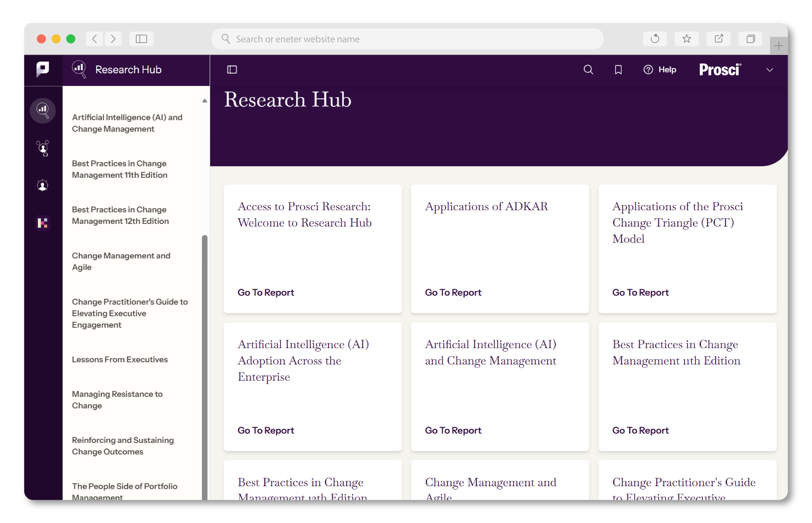Click Best Practices 11th Edition card title
Viewport: 812px width, 523px height.
(676, 353)
